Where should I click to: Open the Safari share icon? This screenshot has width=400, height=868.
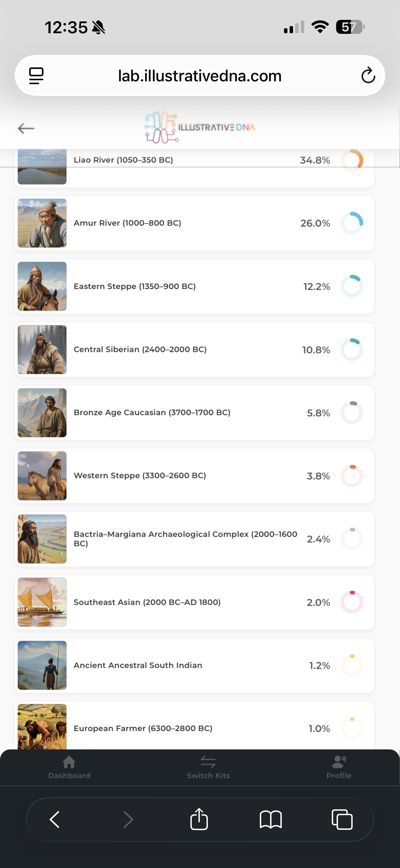point(199,819)
